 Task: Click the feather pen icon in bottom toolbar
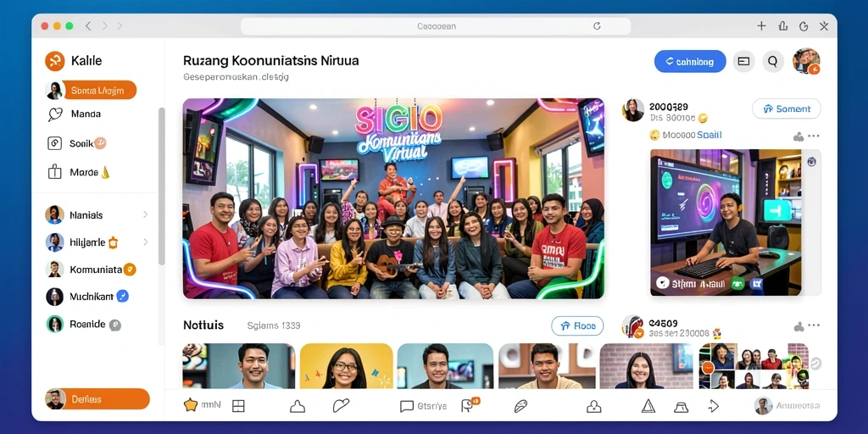click(x=520, y=406)
